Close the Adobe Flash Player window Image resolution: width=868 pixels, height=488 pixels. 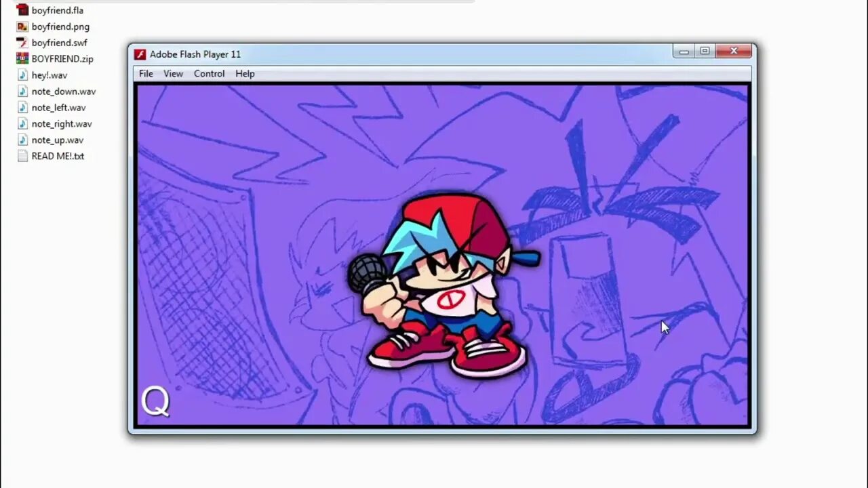[x=734, y=51]
